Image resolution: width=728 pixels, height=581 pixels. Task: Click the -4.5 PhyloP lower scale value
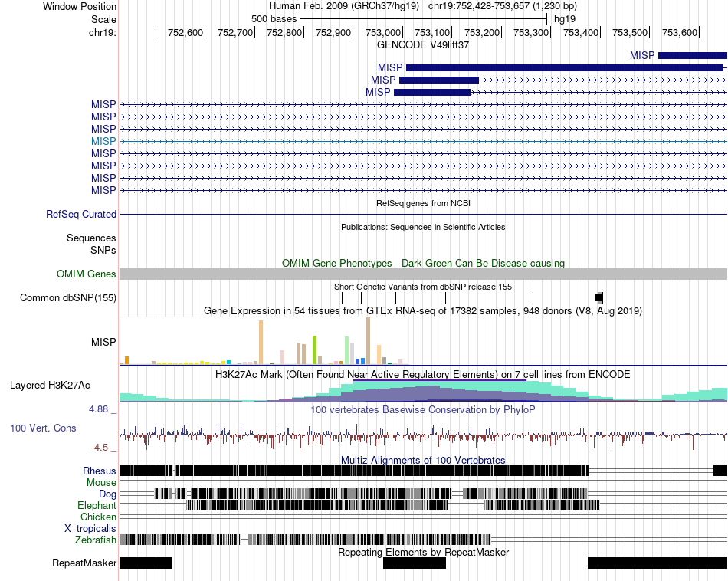point(100,447)
